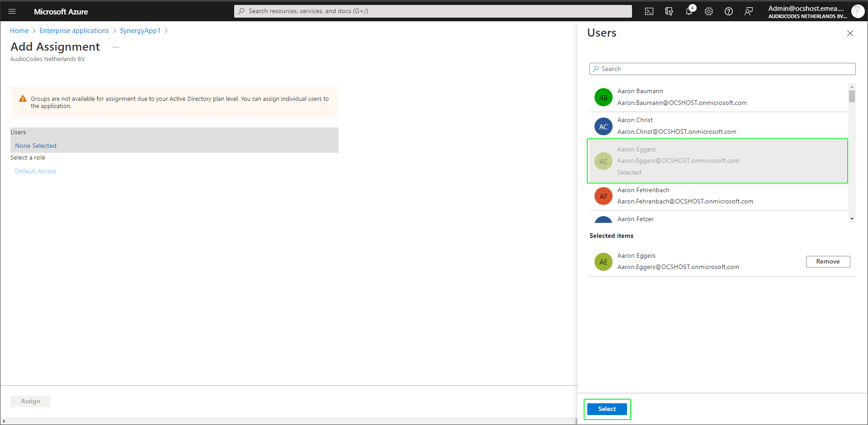
Task: Click the selected Aaron Eggers row
Action: pyautogui.click(x=718, y=161)
